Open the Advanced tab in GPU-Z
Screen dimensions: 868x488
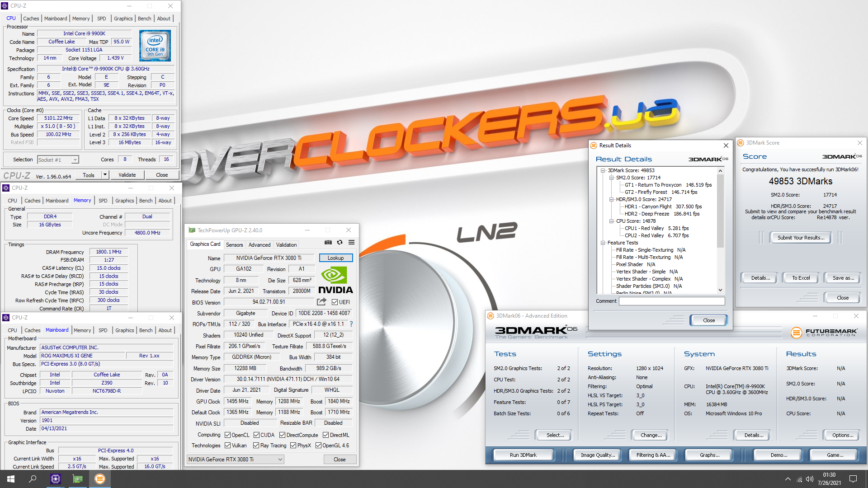click(x=259, y=245)
